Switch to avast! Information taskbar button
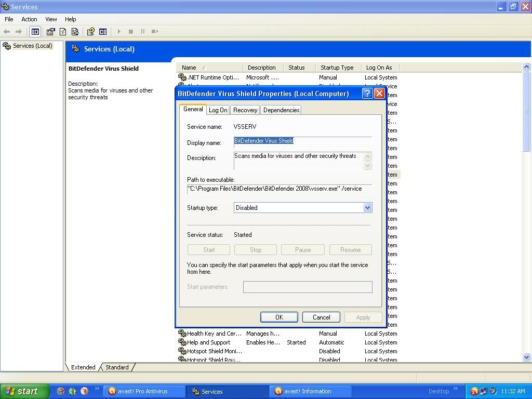Image resolution: width=532 pixels, height=399 pixels. click(x=311, y=392)
